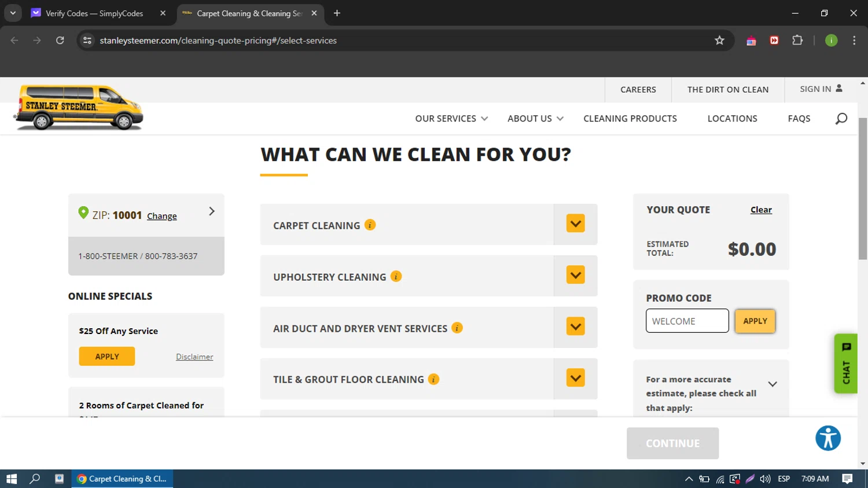This screenshot has height=488, width=868.
Task: Expand Tile & Grout Floor Cleaning section
Action: coord(575,379)
